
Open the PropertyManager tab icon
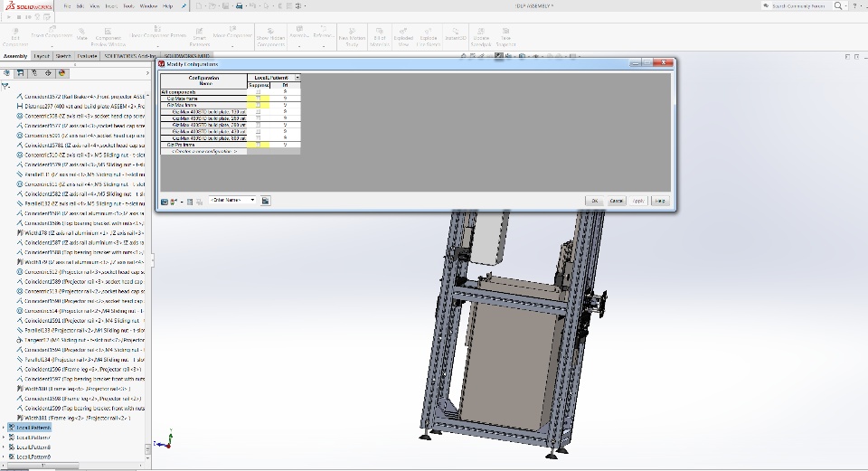[x=21, y=73]
